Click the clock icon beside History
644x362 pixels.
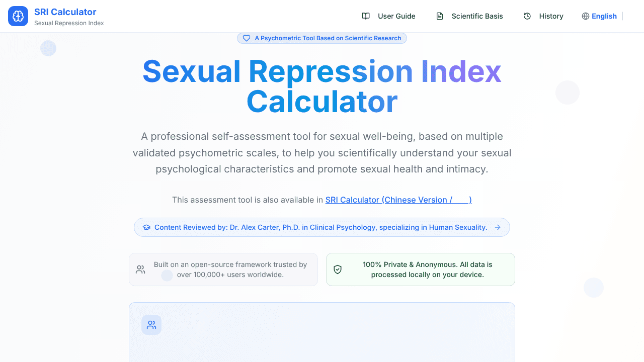527,16
